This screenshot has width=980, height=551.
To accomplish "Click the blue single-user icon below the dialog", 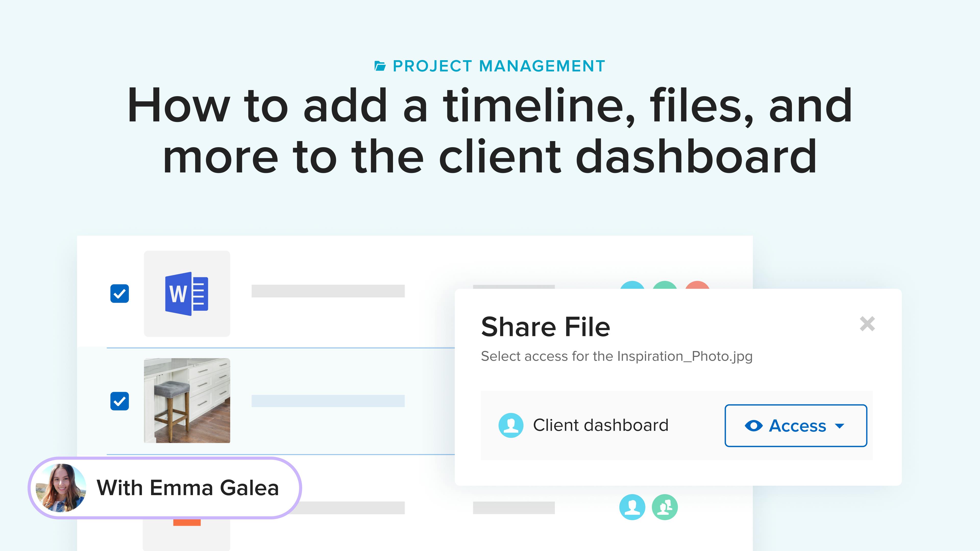I will 632,507.
